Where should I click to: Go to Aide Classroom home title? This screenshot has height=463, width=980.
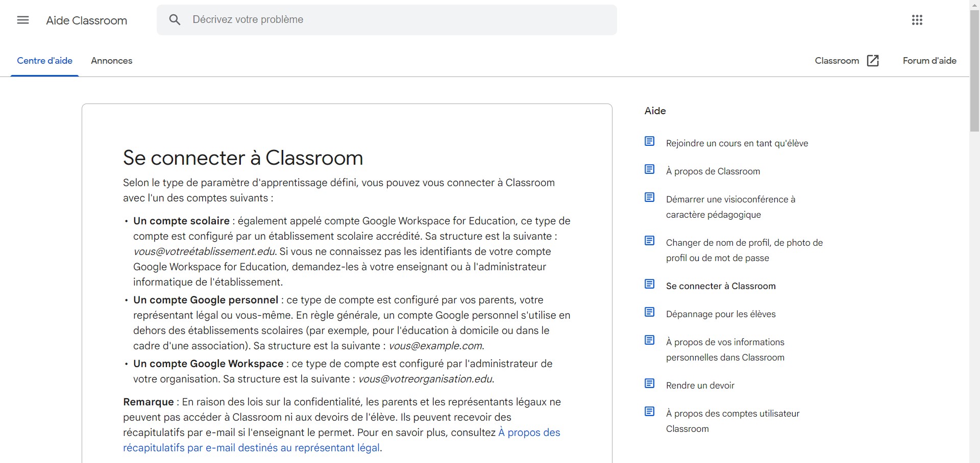(87, 20)
